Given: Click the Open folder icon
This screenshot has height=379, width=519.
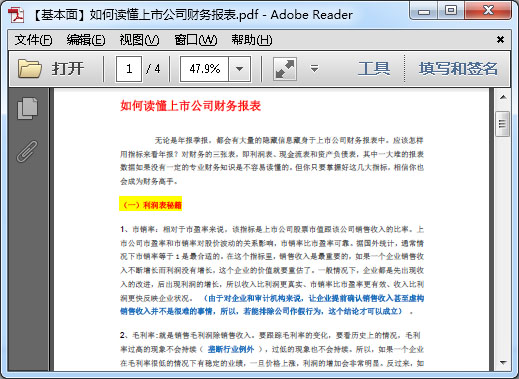Looking at the screenshot, I should click(30, 69).
